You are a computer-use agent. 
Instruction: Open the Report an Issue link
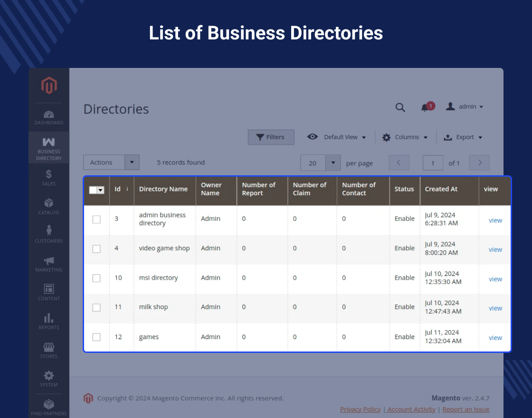coord(466,409)
